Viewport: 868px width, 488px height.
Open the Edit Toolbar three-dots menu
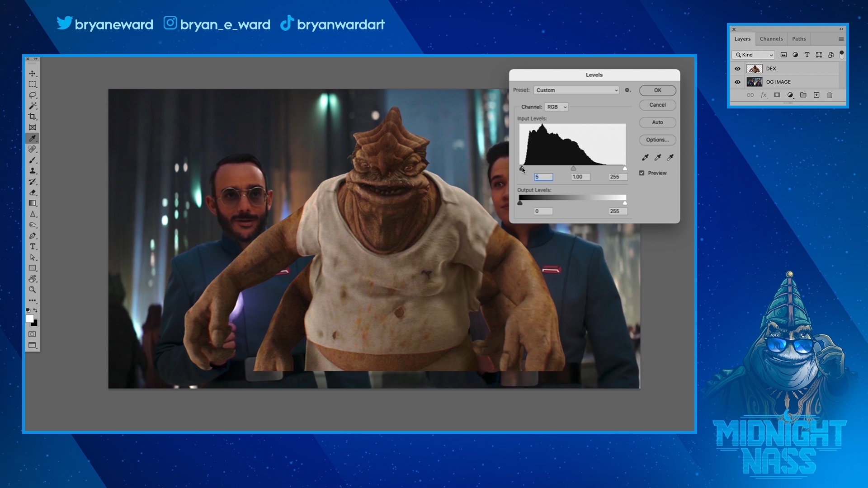pos(33,300)
